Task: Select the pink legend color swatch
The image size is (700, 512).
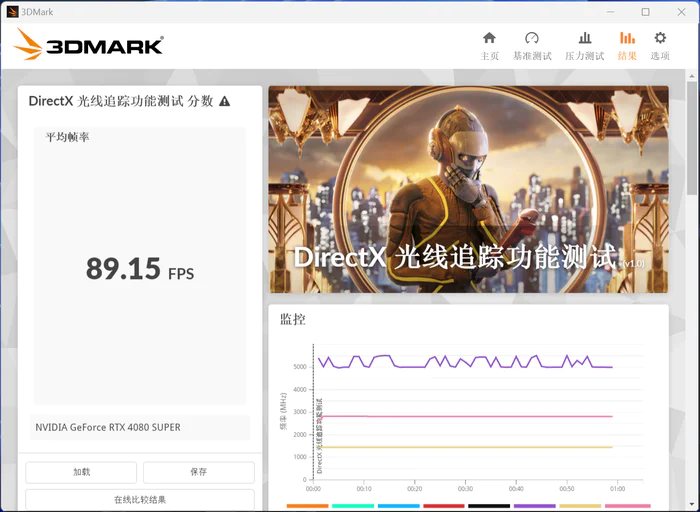Action: click(x=627, y=506)
